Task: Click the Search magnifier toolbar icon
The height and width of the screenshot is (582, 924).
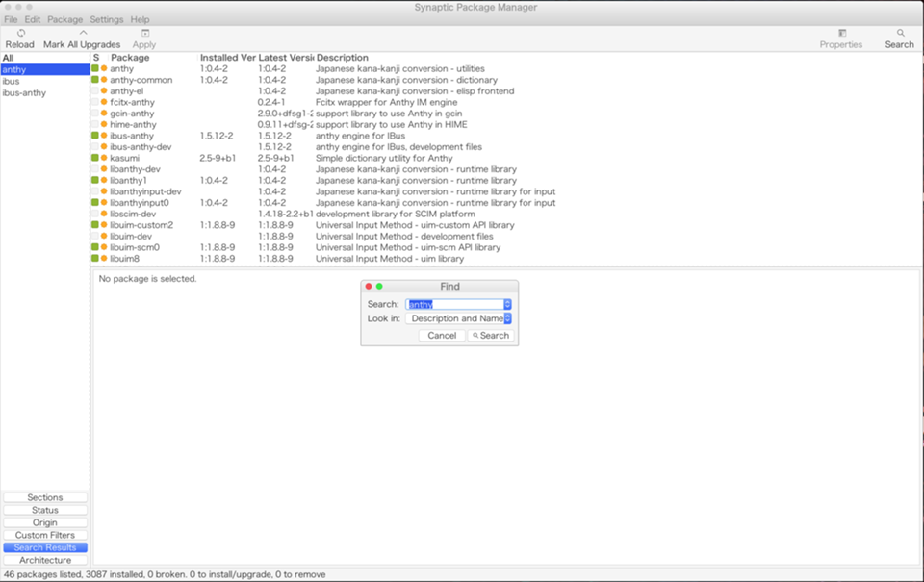Action: click(x=900, y=33)
